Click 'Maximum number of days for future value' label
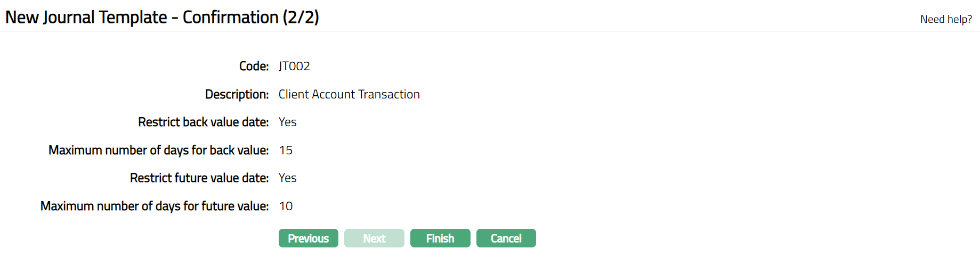Viewport: 980px width, 257px height. pyautogui.click(x=154, y=206)
